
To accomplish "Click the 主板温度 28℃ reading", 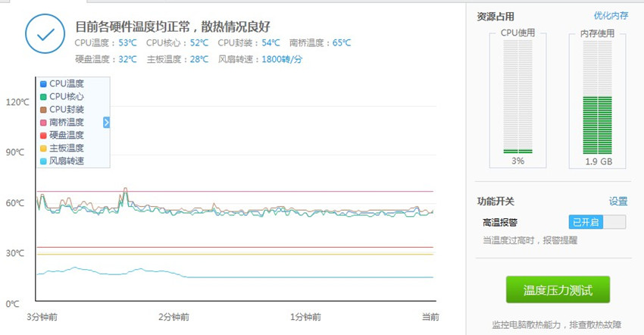I will 177,59.
